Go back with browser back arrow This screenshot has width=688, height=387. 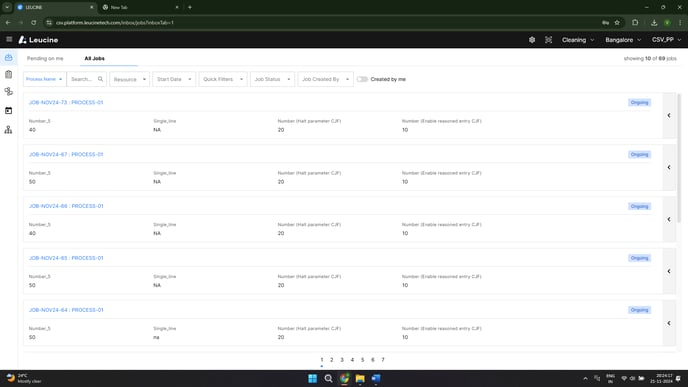tap(8, 22)
